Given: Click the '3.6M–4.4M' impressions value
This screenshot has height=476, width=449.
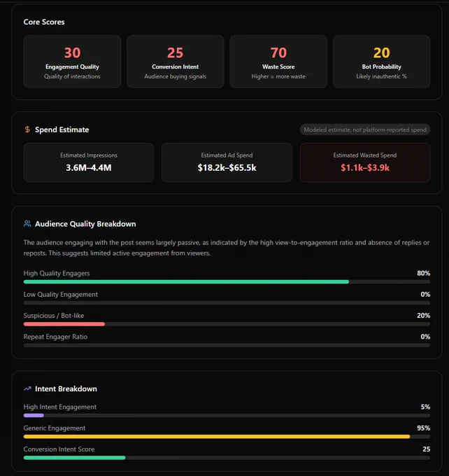Looking at the screenshot, I should [x=89, y=167].
